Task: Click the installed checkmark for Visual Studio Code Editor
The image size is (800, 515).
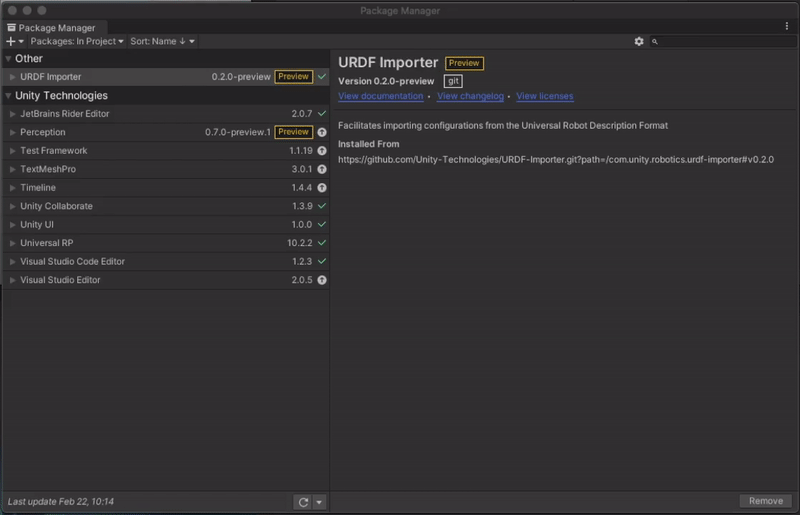Action: click(x=322, y=261)
